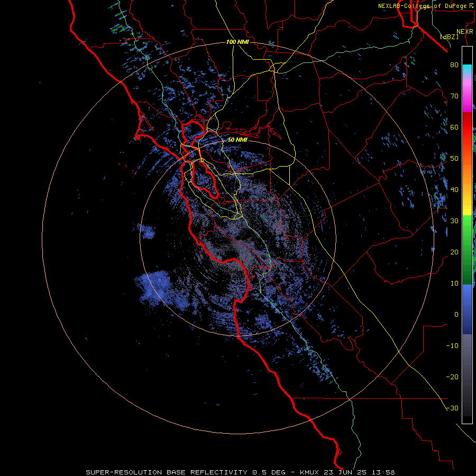Click the '100 NMI' range ring label
The width and height of the screenshot is (476, 476).
[237, 42]
